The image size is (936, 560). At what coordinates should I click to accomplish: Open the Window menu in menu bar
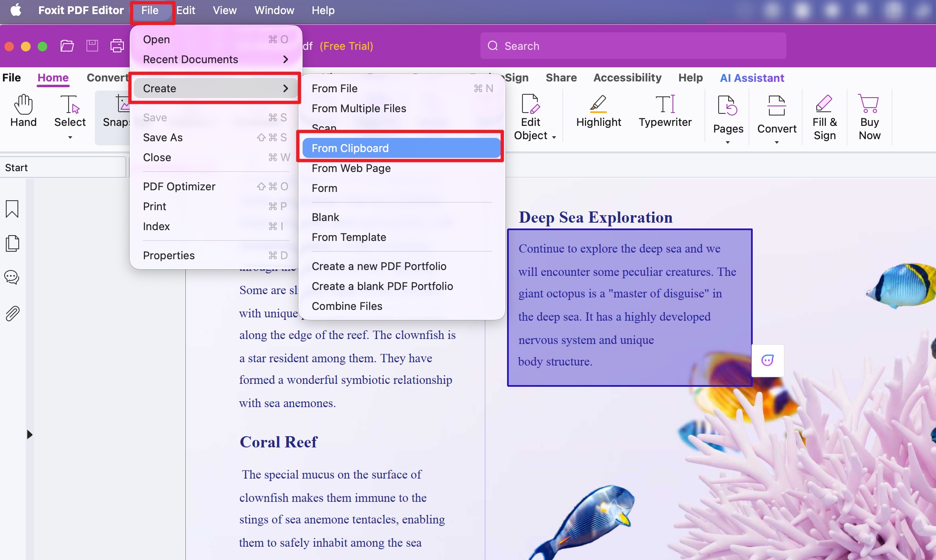tap(274, 10)
